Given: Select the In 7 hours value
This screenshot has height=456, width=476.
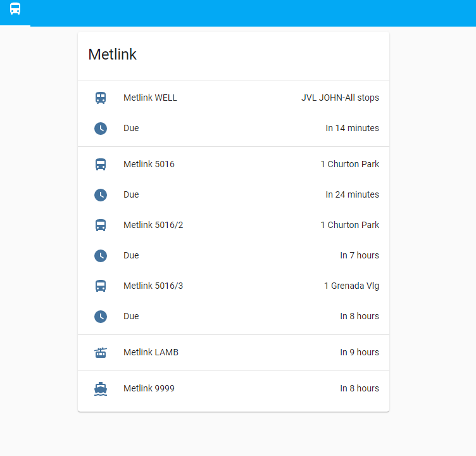Looking at the screenshot, I should click(360, 255).
